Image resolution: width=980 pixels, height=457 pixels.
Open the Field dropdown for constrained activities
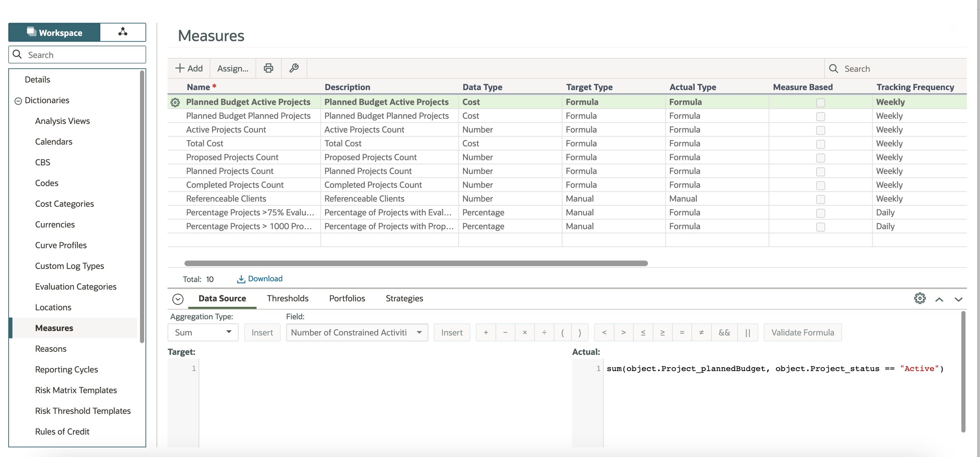pos(356,333)
